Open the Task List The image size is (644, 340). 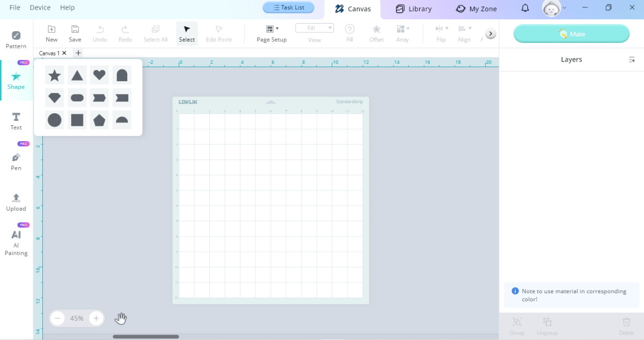tap(288, 8)
